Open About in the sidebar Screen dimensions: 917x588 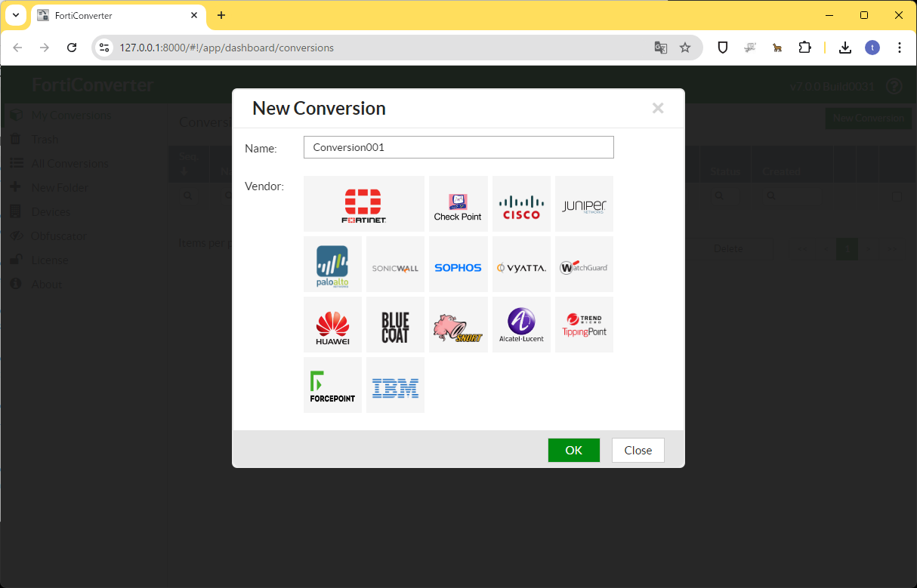[x=47, y=285]
